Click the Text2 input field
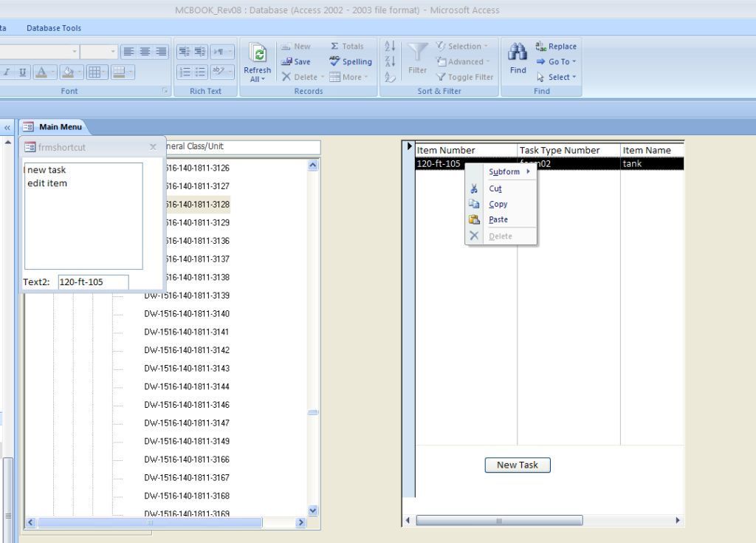Screen dimensions: 756x543 tap(92, 281)
